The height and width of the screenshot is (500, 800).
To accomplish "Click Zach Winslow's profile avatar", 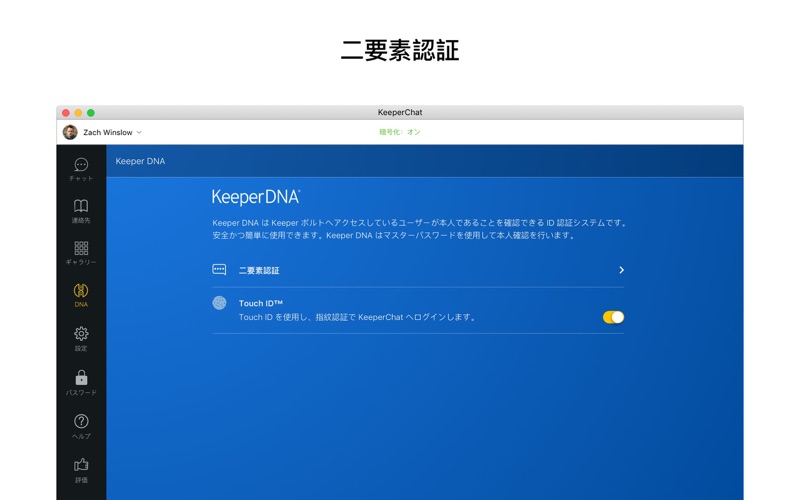I will point(70,132).
